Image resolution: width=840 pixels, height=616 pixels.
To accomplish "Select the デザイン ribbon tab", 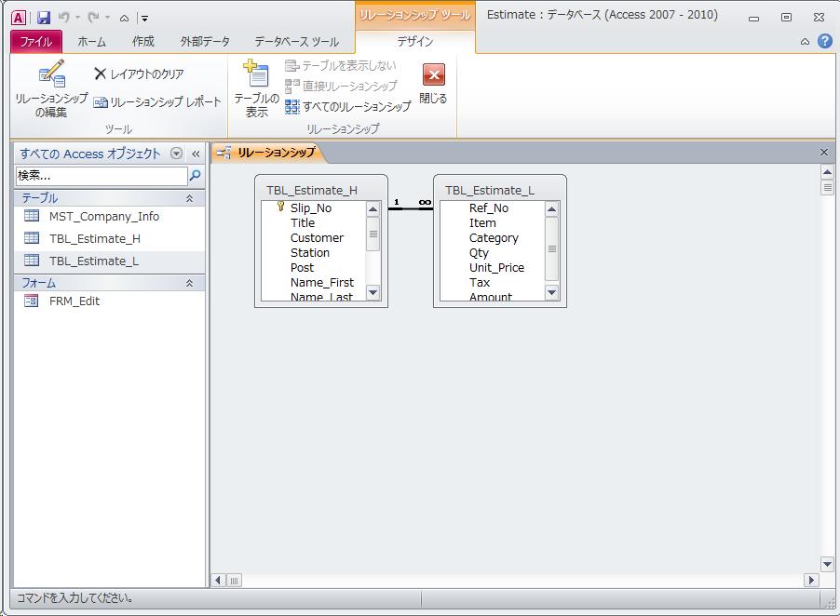I will pyautogui.click(x=415, y=42).
